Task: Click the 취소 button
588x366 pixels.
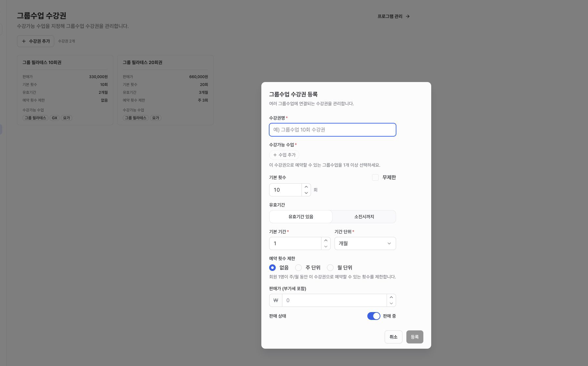Action: 393,337
